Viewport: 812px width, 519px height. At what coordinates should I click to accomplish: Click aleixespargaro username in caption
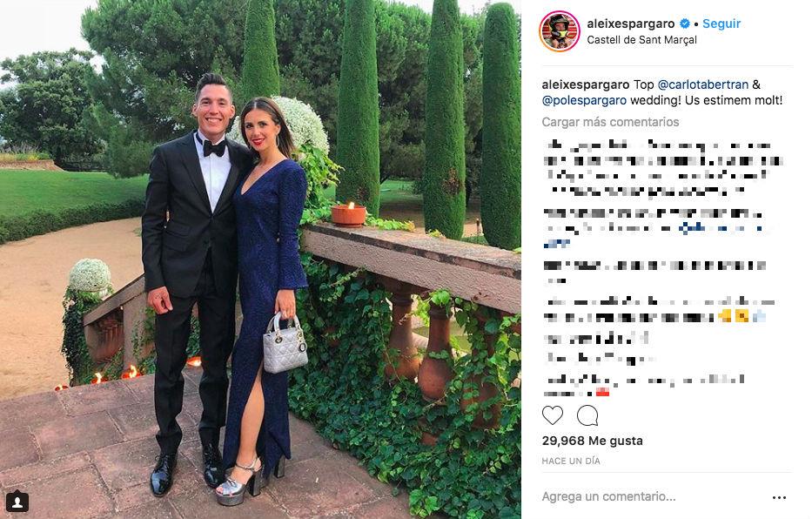(586, 85)
